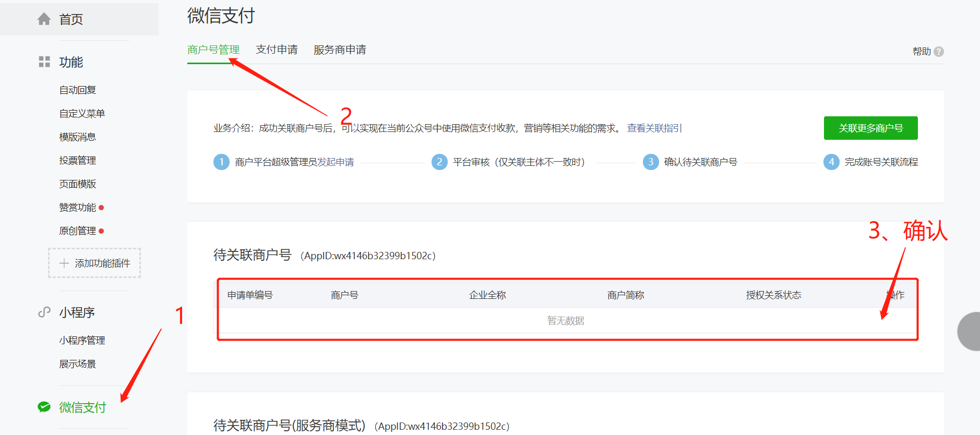
Task: Click the home icon beside 首页
Action: 44,19
